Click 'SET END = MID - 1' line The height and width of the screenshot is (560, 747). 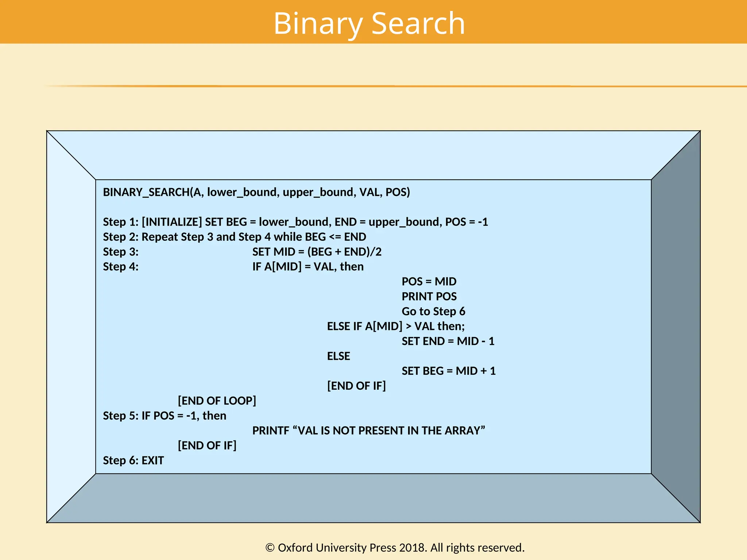448,341
